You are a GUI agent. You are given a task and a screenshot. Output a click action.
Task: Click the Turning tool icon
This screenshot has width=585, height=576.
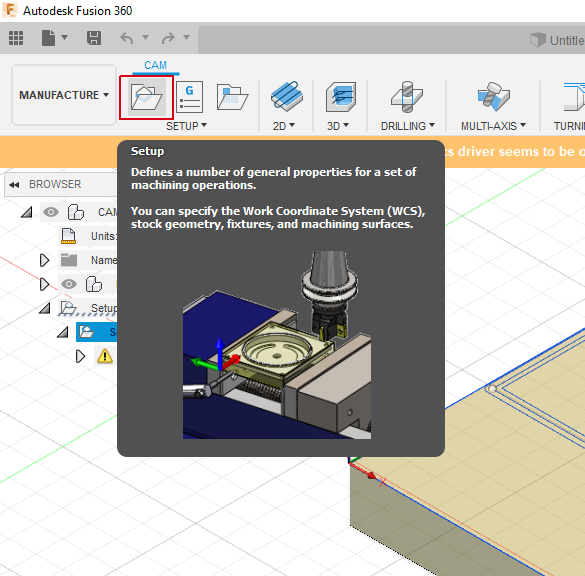575,97
